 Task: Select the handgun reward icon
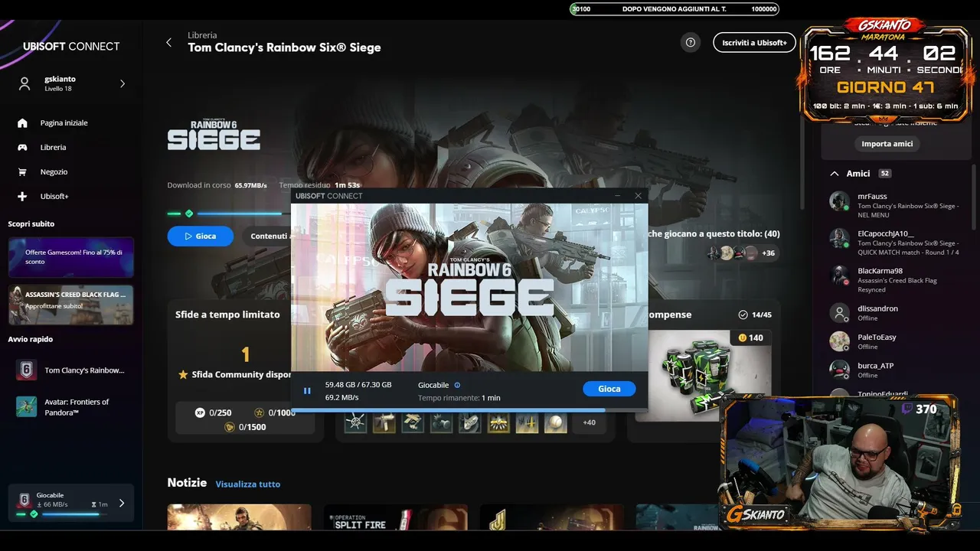click(384, 422)
